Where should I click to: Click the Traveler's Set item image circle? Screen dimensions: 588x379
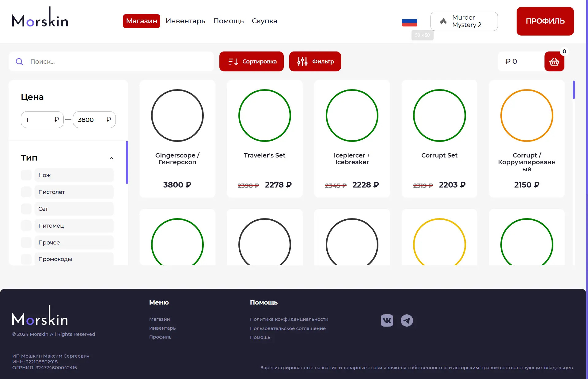pyautogui.click(x=264, y=116)
